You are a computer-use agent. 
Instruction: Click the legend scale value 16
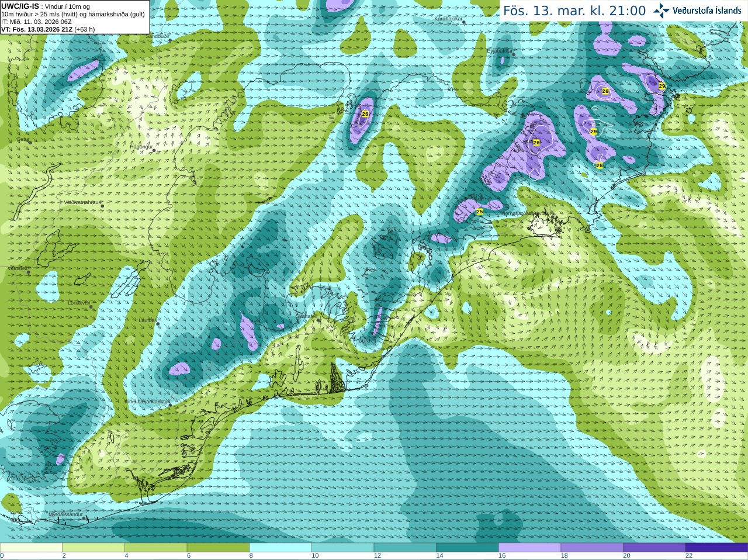pos(502,556)
